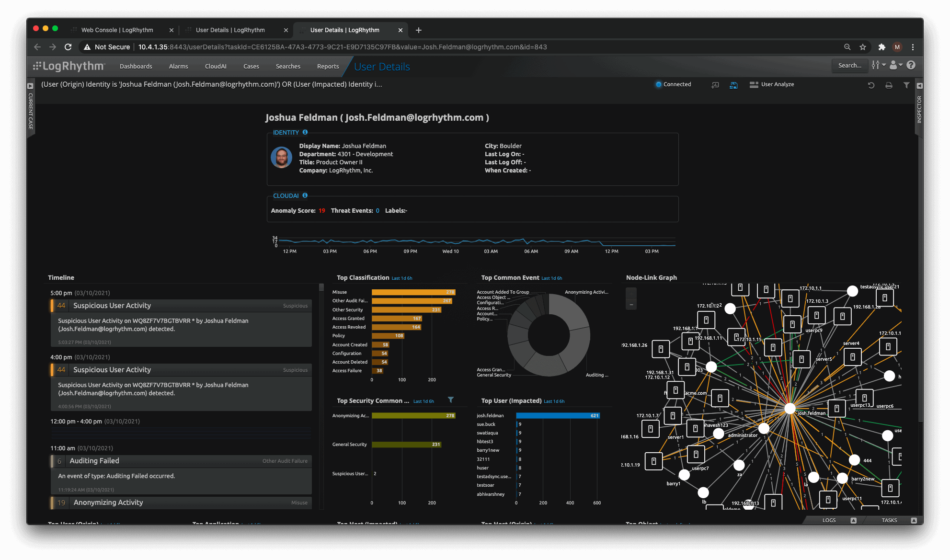Click the save dashboard layout icon
The height and width of the screenshot is (560, 950).
click(733, 85)
